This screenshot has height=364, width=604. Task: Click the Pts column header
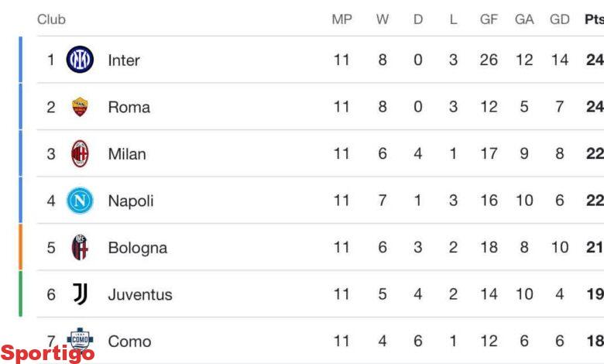click(594, 19)
